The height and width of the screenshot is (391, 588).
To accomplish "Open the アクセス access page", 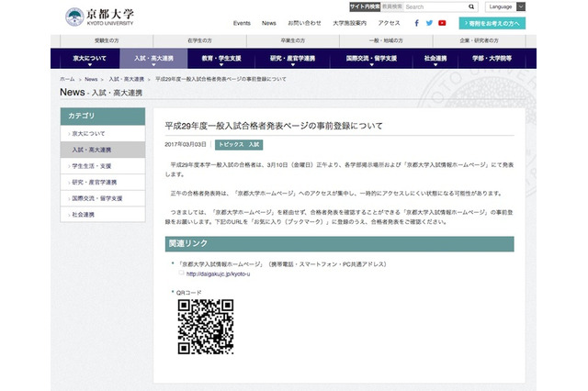I will (389, 23).
